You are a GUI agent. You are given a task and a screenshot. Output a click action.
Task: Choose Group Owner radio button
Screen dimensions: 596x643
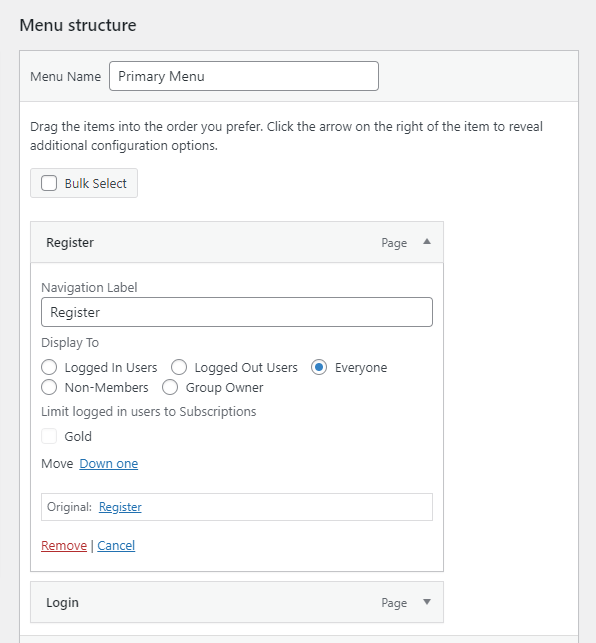[x=170, y=387]
